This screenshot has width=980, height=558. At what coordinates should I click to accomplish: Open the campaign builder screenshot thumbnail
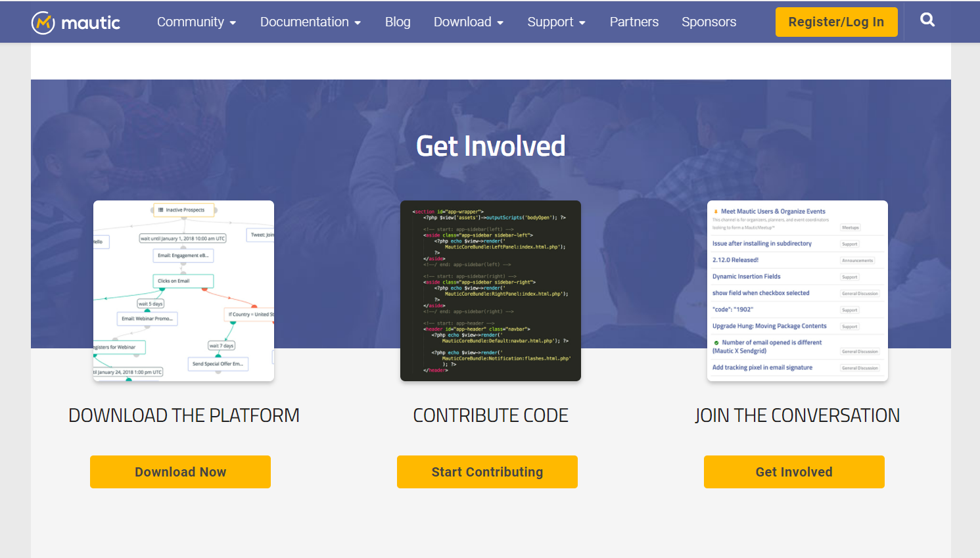point(183,291)
